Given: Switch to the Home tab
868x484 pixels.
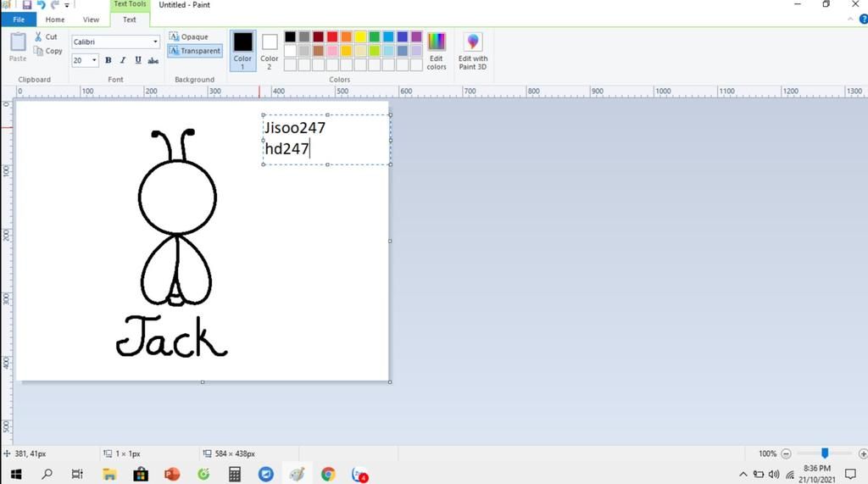Looking at the screenshot, I should [55, 19].
